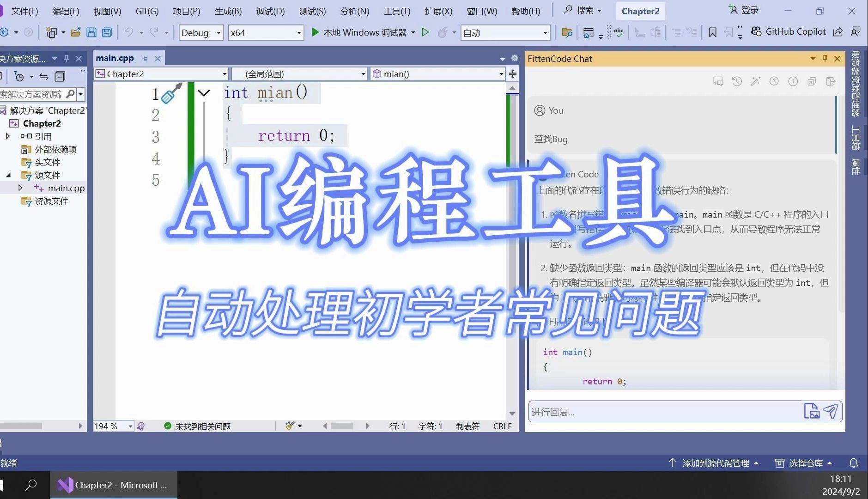Click the magic wand icon in FittenCode Chat
868x499 pixels.
755,81
